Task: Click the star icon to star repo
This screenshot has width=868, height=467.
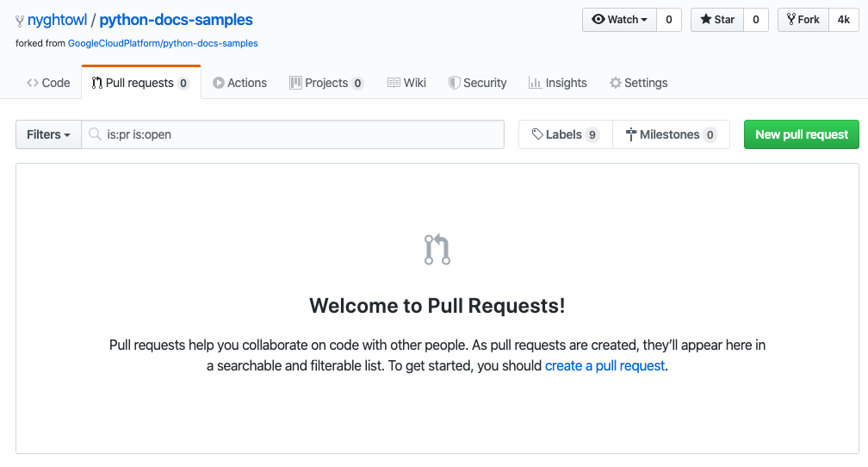Action: 706,20
